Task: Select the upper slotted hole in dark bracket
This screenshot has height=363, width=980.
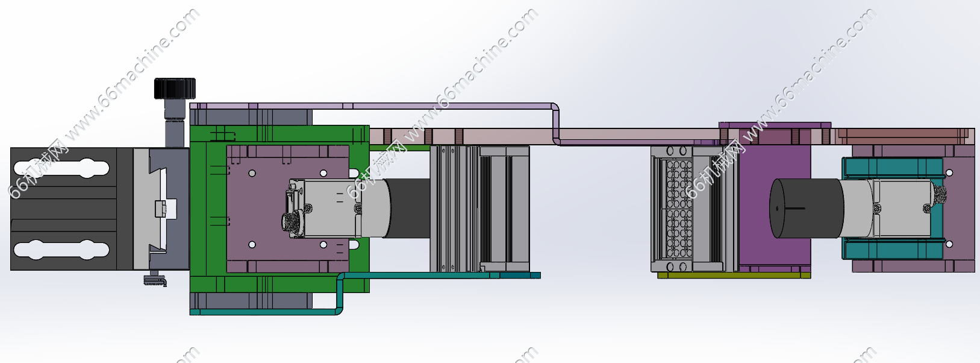Action: 61,167
